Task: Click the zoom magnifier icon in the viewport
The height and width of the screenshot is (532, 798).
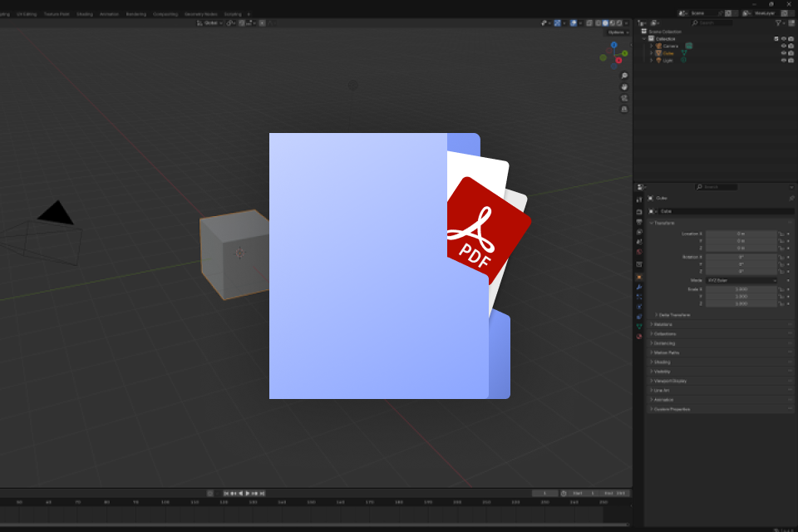Action: [x=624, y=76]
